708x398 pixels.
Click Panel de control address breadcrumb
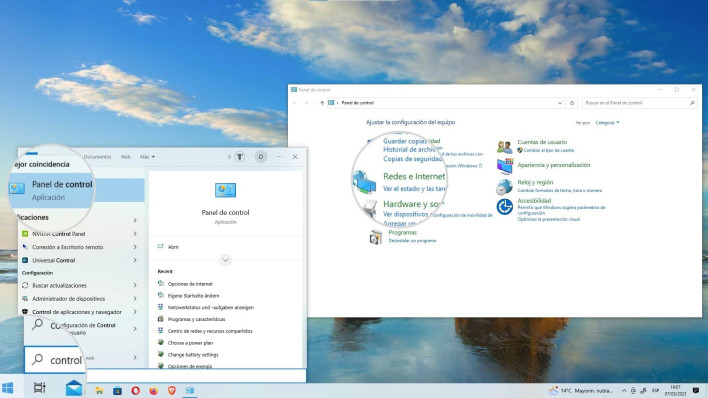[358, 103]
